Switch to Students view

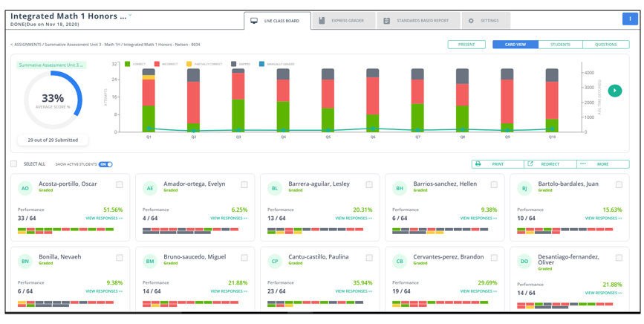(560, 45)
